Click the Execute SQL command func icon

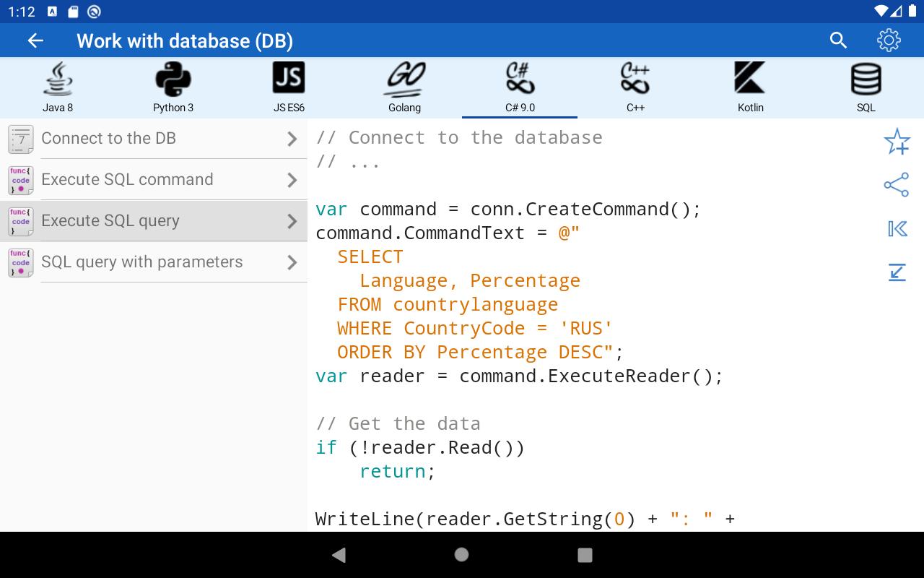pos(21,180)
